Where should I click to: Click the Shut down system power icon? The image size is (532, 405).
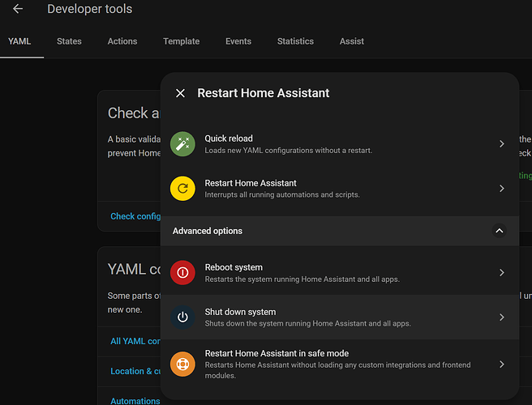click(x=182, y=318)
